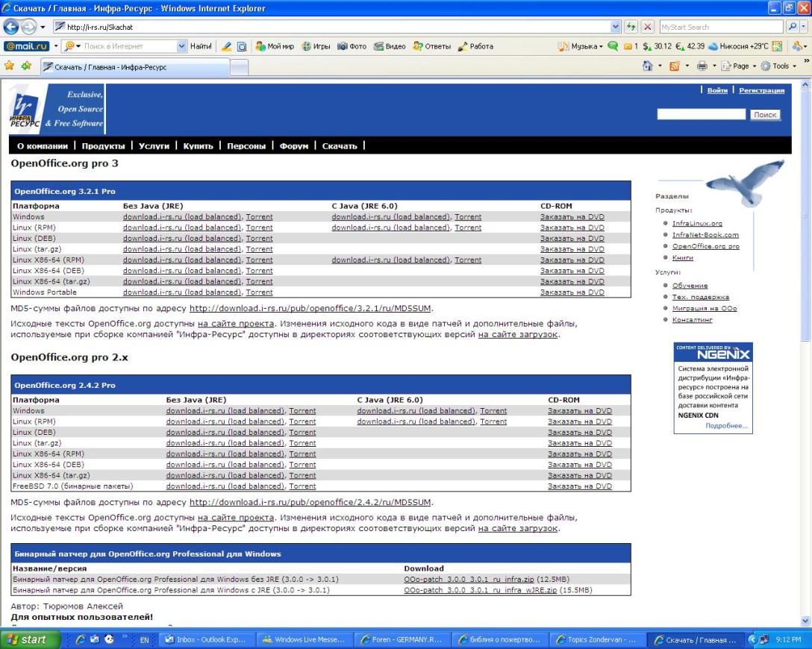Click the euro exchange rate 42.39
812x649 pixels.
coord(690,46)
